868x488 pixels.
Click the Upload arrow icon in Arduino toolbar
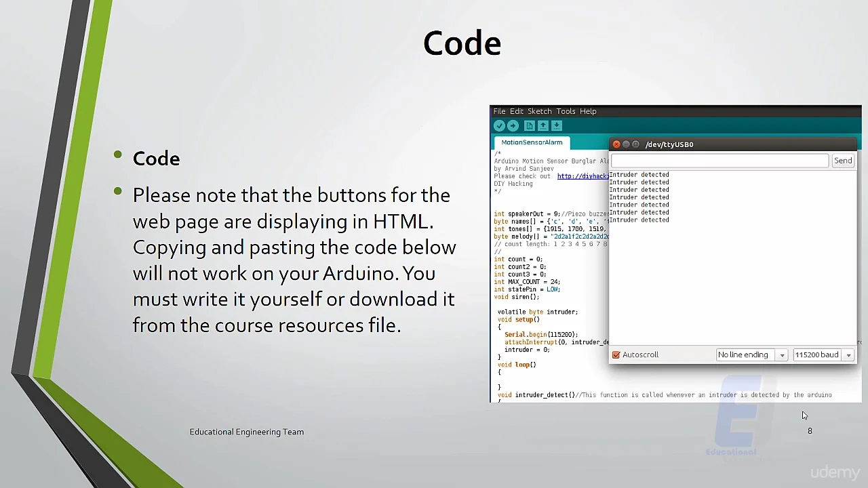[x=513, y=125]
